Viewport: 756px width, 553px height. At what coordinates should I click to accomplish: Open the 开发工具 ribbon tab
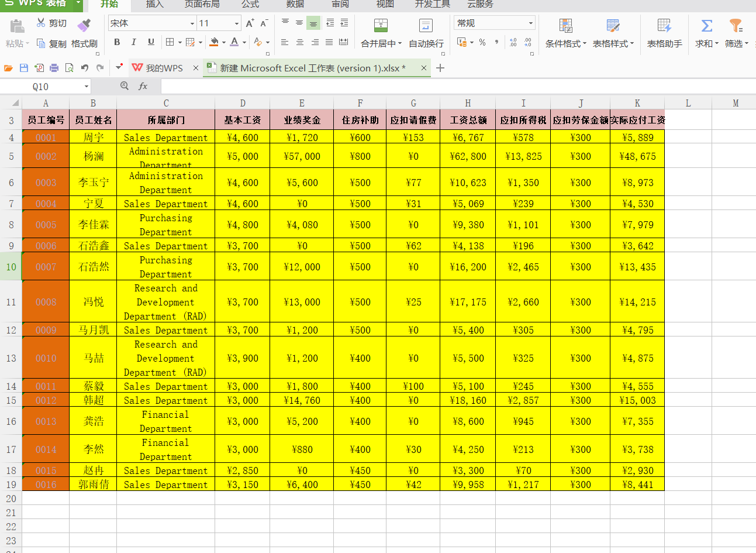pyautogui.click(x=433, y=4)
